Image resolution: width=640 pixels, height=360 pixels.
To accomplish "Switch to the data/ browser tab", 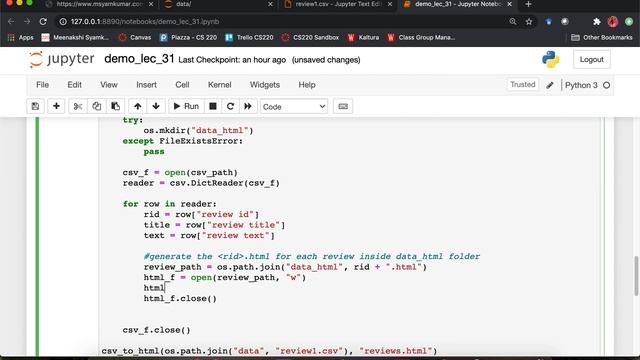I will (x=218, y=4).
